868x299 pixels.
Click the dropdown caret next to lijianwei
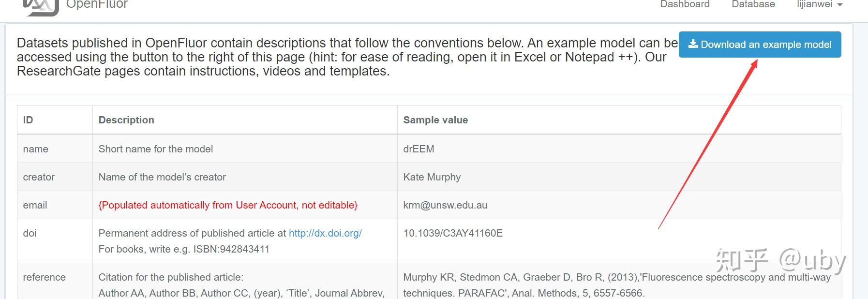pyautogui.click(x=840, y=5)
